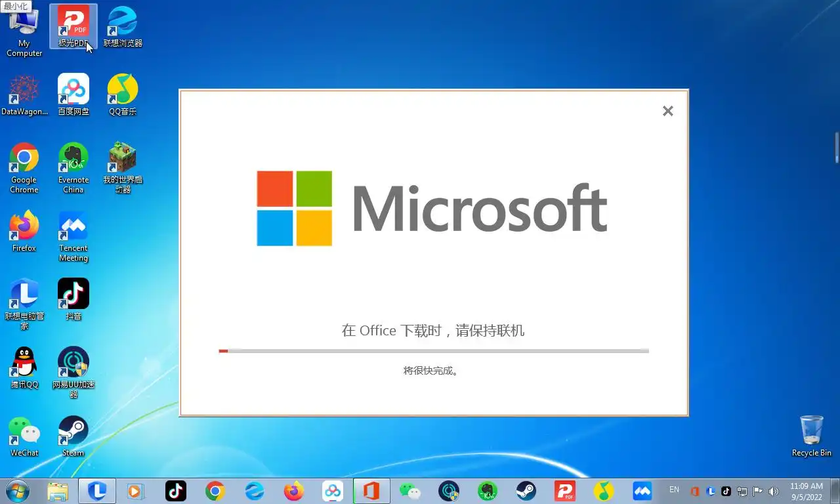Open the 百度网盘 desktop shortcut
The width and height of the screenshot is (840, 504).
(73, 96)
